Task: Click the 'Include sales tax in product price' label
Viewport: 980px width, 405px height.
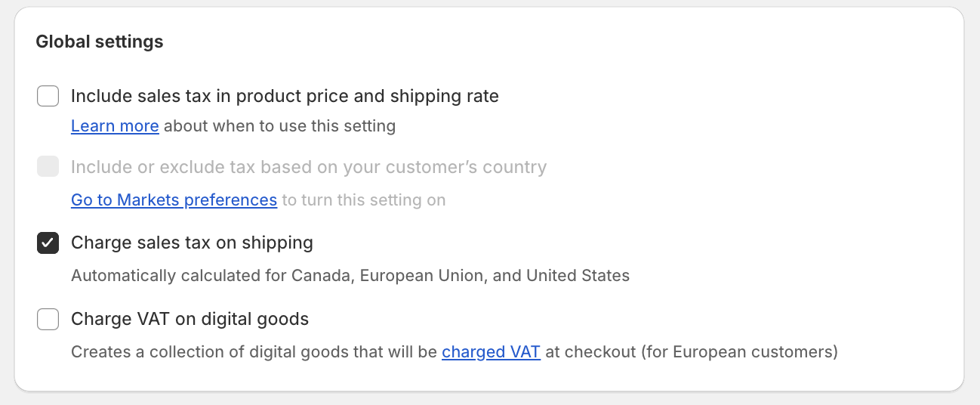Action: (285, 97)
